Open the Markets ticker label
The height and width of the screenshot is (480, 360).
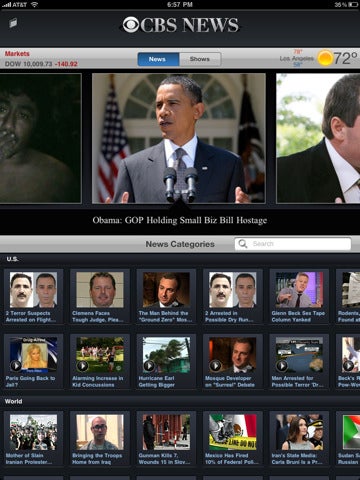pos(17,54)
